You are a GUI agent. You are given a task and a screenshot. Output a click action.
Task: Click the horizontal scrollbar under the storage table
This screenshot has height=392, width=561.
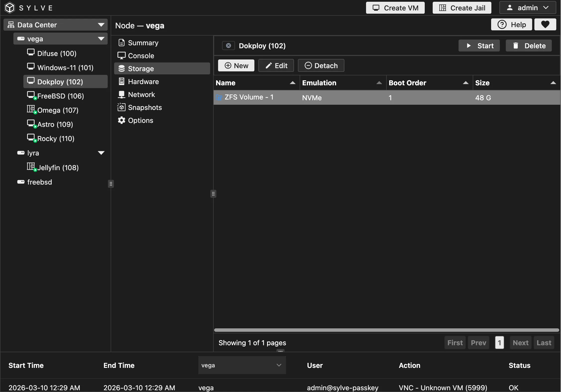click(x=386, y=330)
